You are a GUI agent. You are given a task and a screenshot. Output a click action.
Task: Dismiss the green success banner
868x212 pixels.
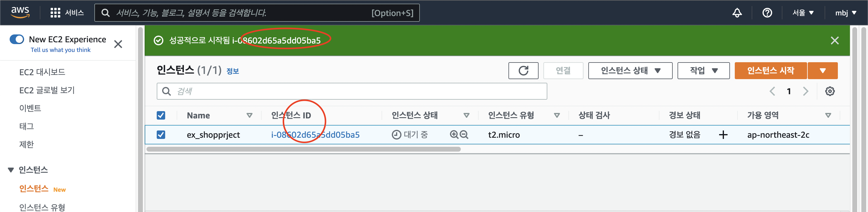(x=835, y=40)
